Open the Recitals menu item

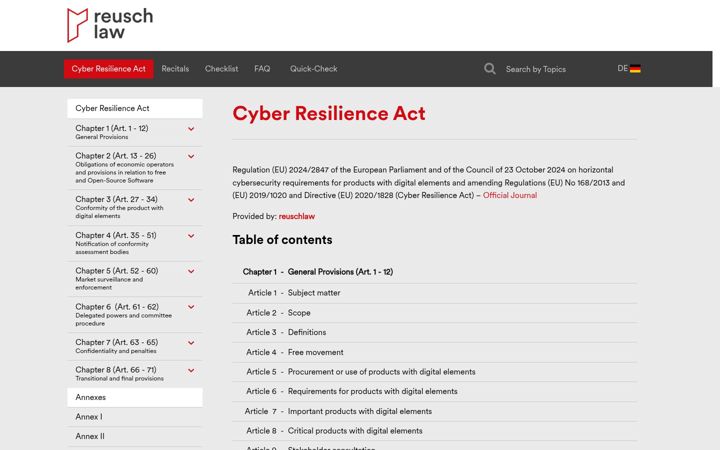(x=175, y=69)
